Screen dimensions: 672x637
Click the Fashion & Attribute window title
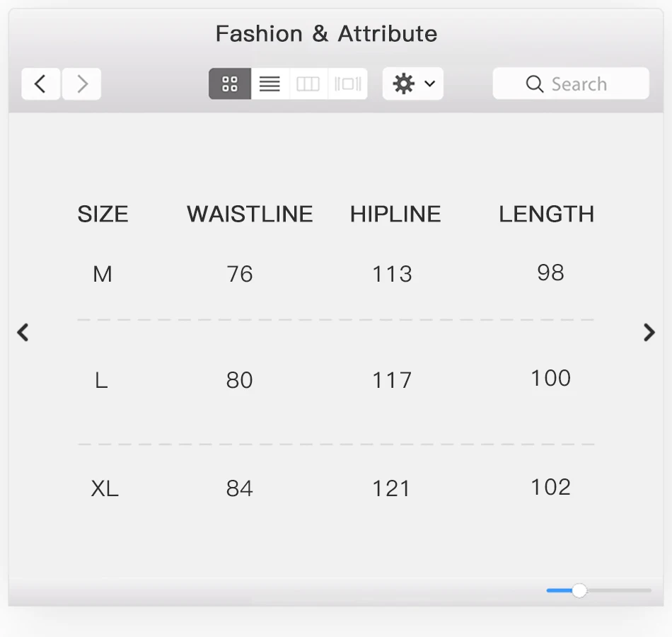(326, 34)
